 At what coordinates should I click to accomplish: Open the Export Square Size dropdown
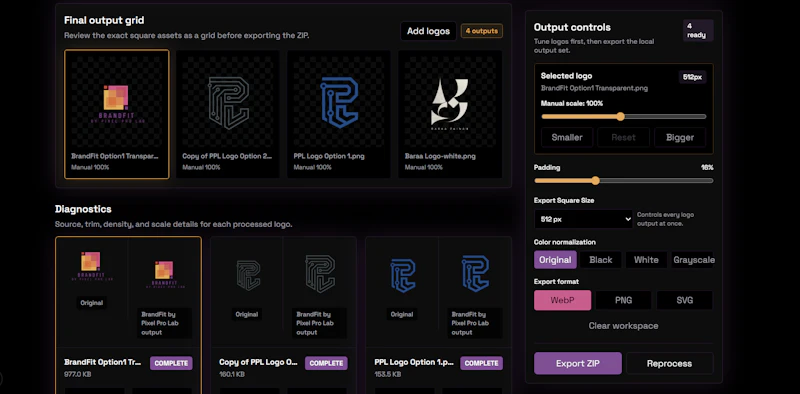click(x=584, y=219)
